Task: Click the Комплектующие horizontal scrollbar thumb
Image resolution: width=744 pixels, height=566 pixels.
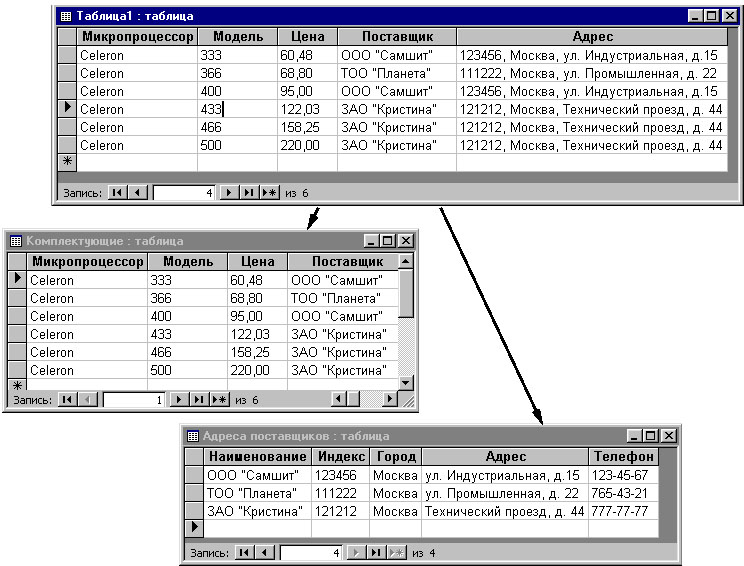Action: [x=353, y=399]
